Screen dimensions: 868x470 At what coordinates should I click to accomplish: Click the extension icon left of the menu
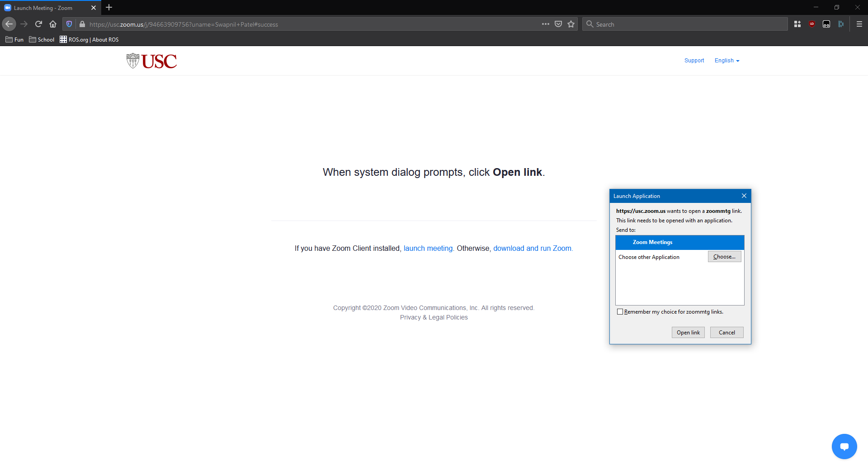(841, 24)
